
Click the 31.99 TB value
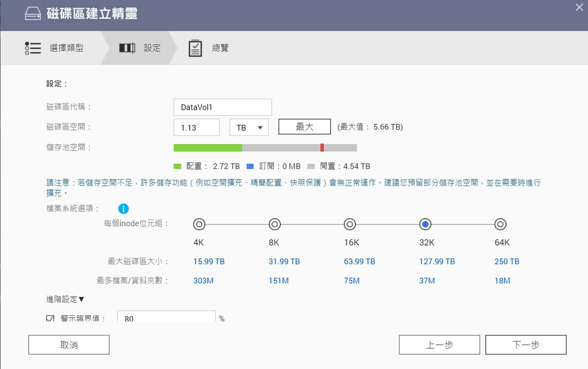(x=284, y=261)
